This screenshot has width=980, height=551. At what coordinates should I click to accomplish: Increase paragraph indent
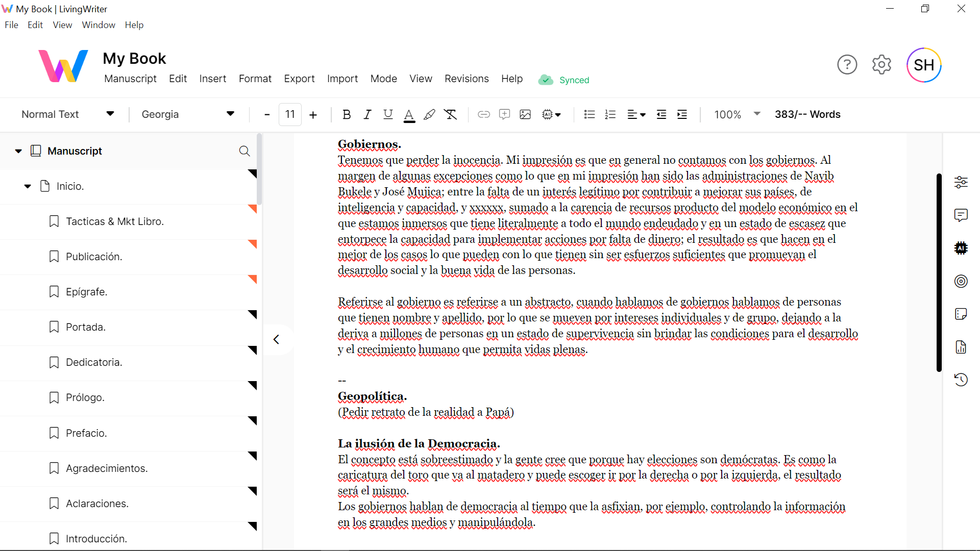click(682, 114)
